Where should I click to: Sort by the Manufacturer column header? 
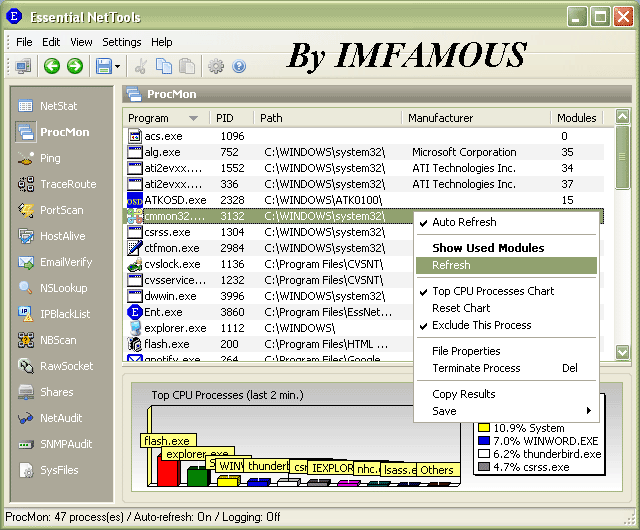pyautogui.click(x=476, y=118)
